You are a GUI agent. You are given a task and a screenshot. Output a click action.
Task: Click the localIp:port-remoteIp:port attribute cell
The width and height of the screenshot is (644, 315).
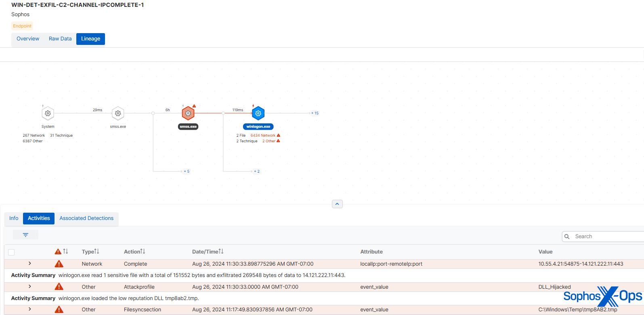tap(391, 264)
